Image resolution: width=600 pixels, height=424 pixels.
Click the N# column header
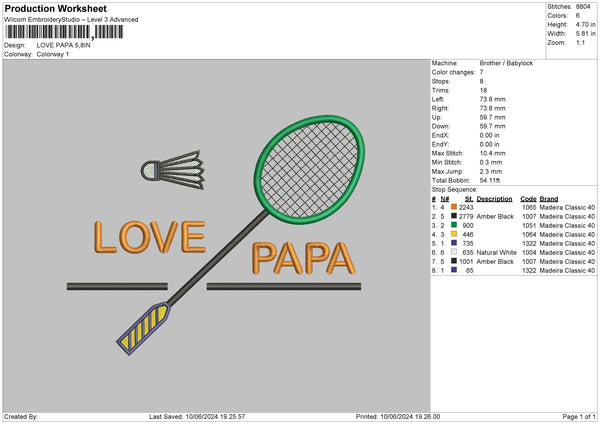(445, 199)
